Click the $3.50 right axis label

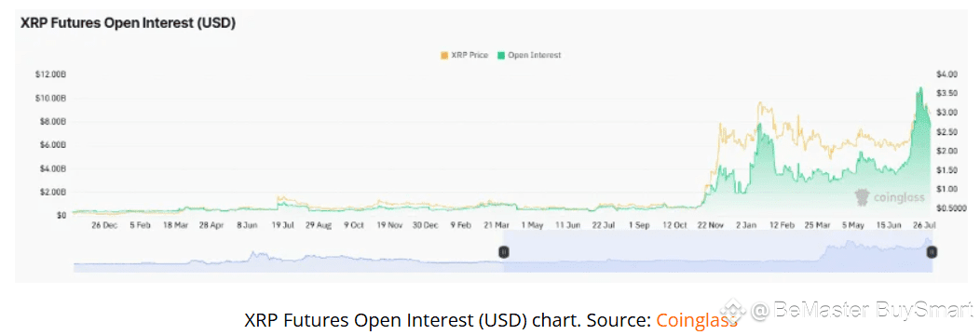point(946,93)
